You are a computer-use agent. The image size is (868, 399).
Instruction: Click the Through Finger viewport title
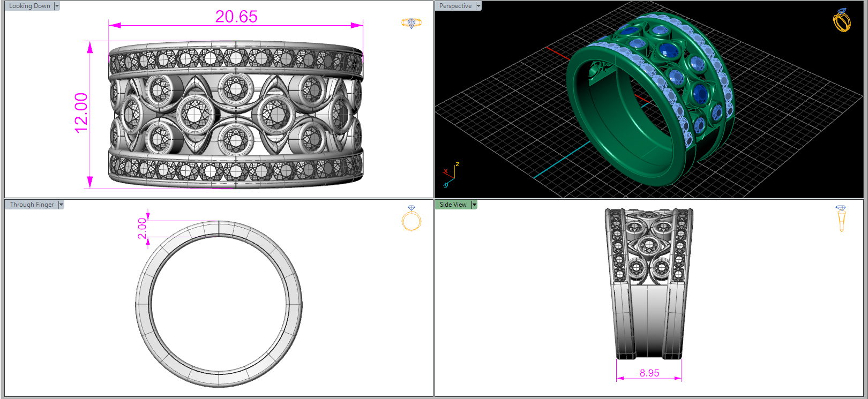coord(32,205)
